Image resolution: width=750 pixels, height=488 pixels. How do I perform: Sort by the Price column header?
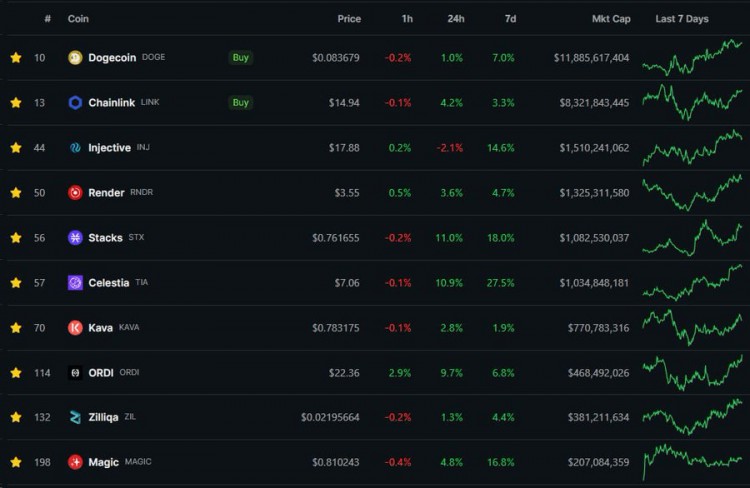coord(349,19)
